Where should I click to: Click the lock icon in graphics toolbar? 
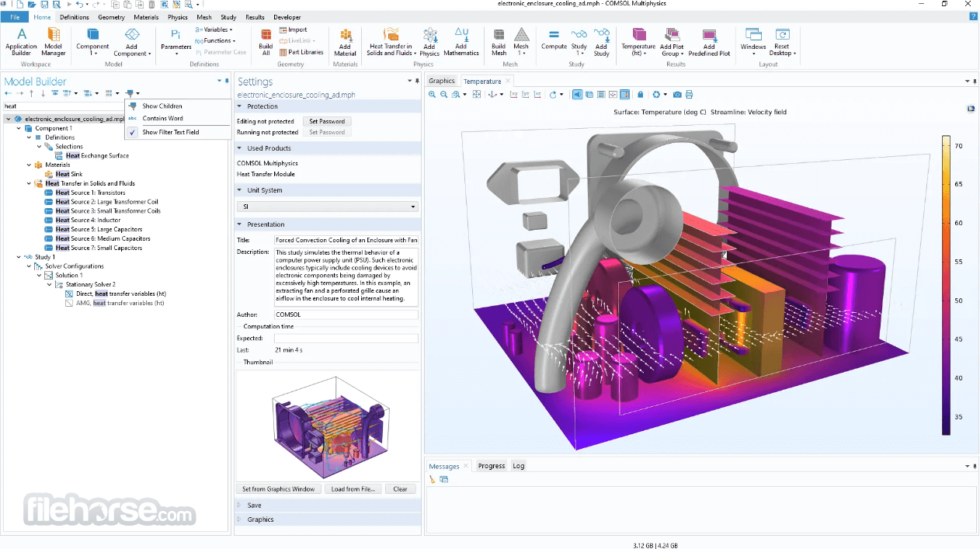pyautogui.click(x=640, y=94)
